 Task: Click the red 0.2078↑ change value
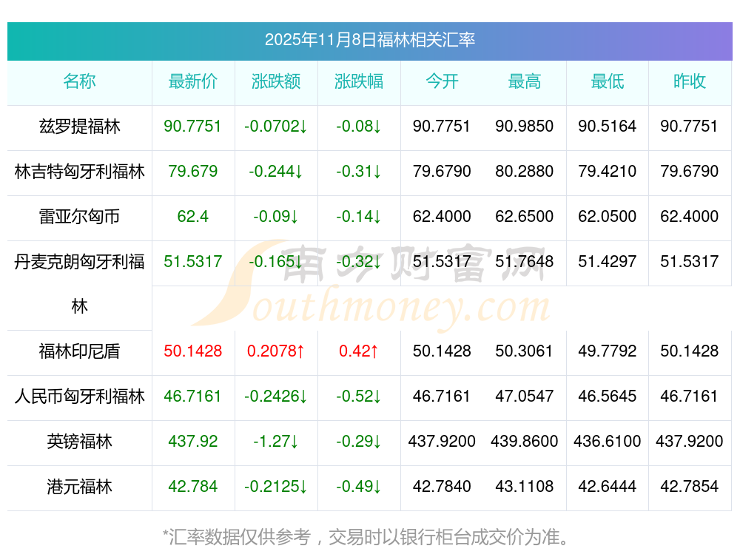tap(276, 351)
